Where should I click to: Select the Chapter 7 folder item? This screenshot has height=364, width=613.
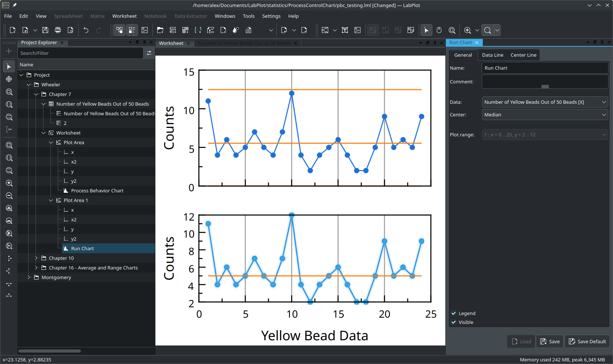pyautogui.click(x=60, y=94)
